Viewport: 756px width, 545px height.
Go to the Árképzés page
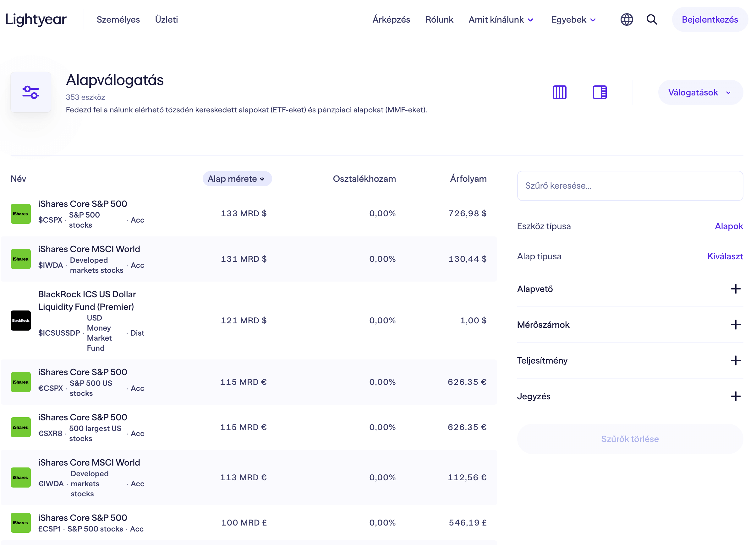391,20
